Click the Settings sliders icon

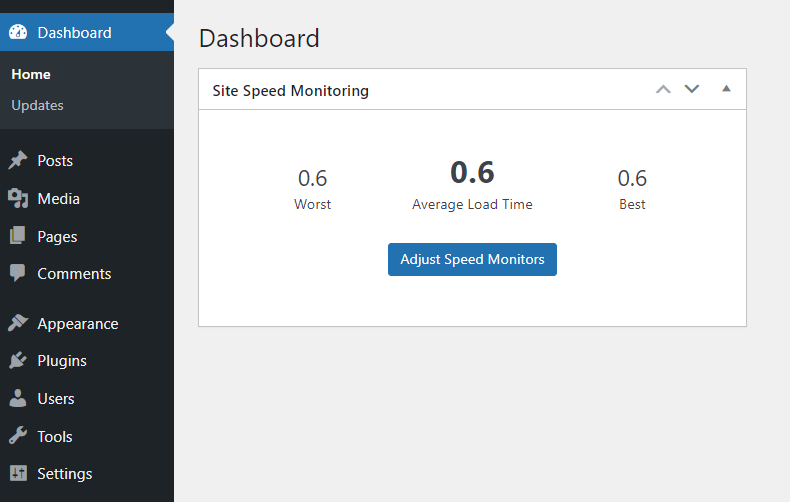point(18,473)
